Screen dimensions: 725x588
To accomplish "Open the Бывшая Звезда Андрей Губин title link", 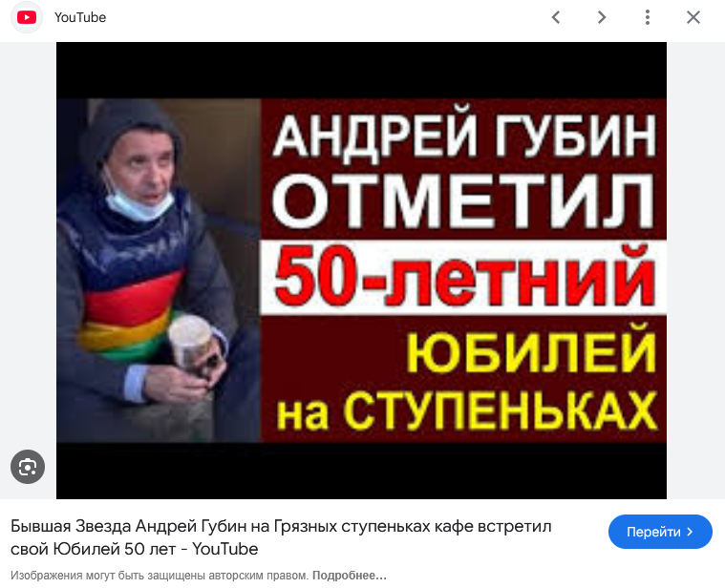I will click(x=281, y=537).
